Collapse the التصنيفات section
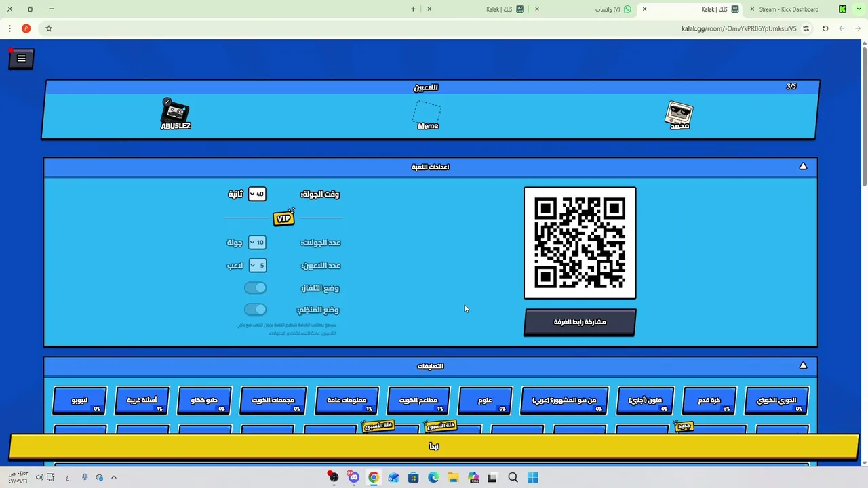 (803, 366)
